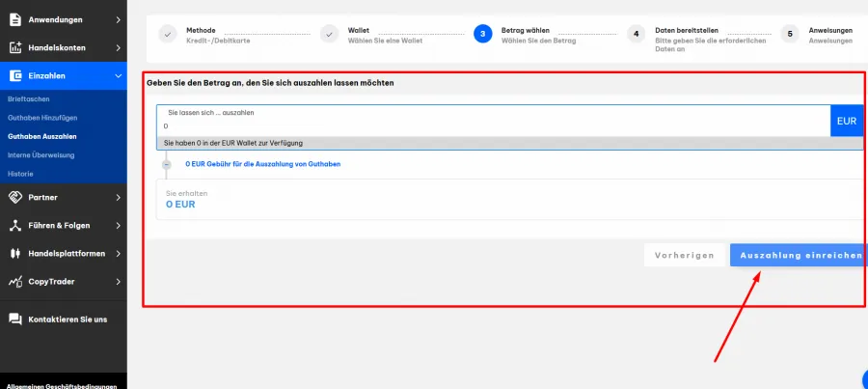This screenshot has height=389, width=868.
Task: Select Interne Überweisung in sidebar
Action: click(41, 154)
